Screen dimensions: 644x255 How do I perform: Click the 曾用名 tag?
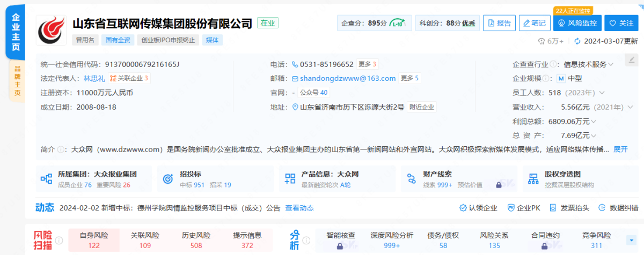85,40
